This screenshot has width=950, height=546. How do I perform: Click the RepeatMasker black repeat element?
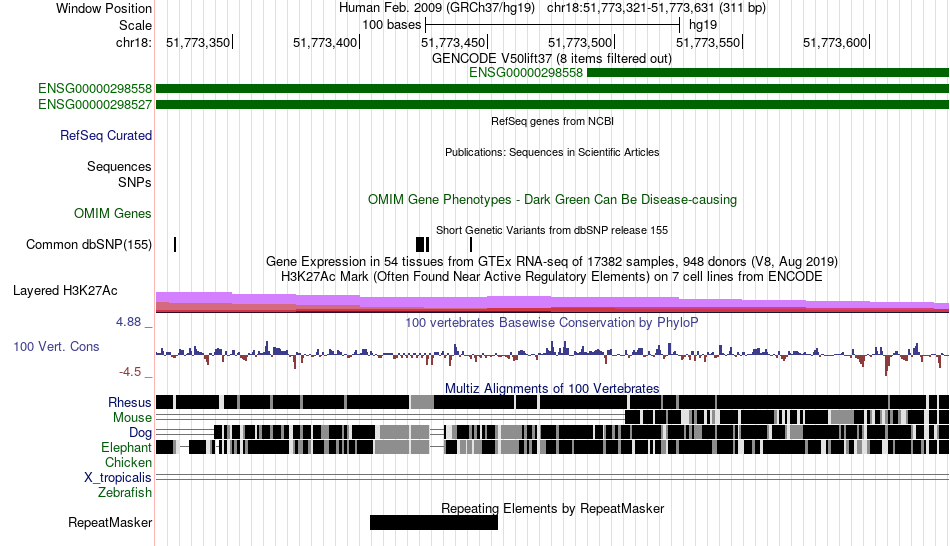pyautogui.click(x=434, y=522)
